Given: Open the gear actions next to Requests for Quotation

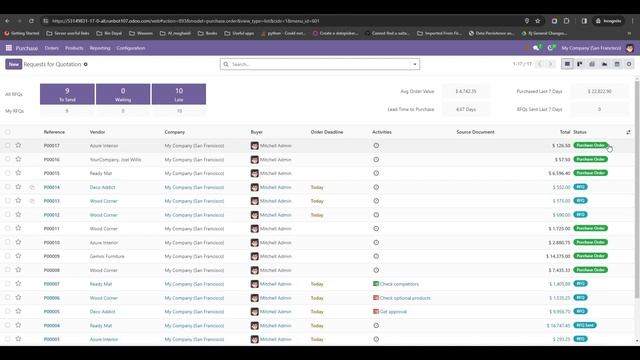Looking at the screenshot, I should (x=86, y=64).
